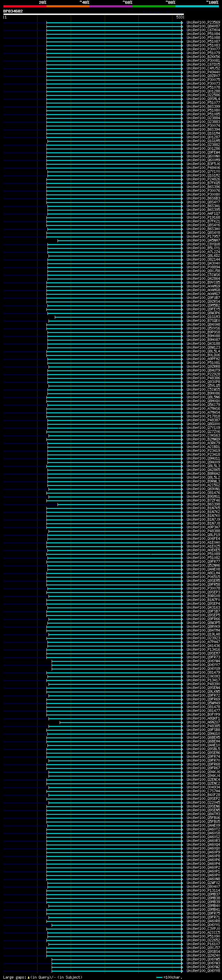Select the UniRef100_Q01288 label
This screenshot has height=980, width=222.
203,91
